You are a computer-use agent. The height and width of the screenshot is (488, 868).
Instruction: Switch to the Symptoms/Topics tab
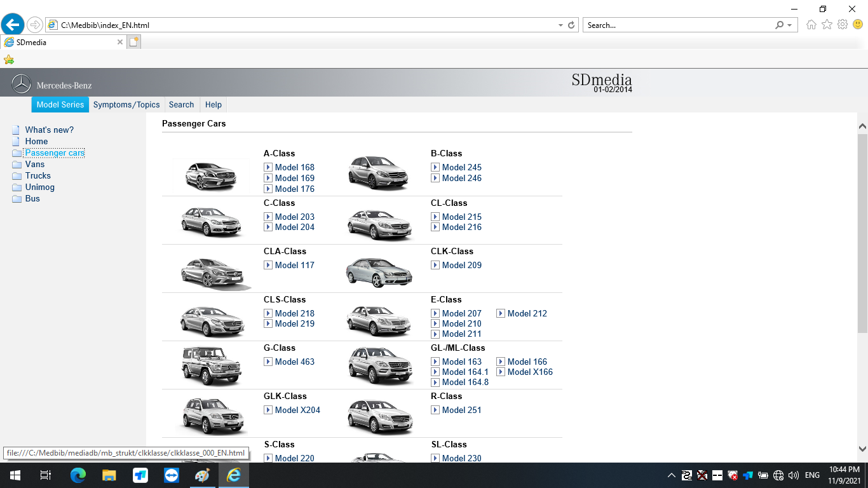pyautogui.click(x=126, y=105)
